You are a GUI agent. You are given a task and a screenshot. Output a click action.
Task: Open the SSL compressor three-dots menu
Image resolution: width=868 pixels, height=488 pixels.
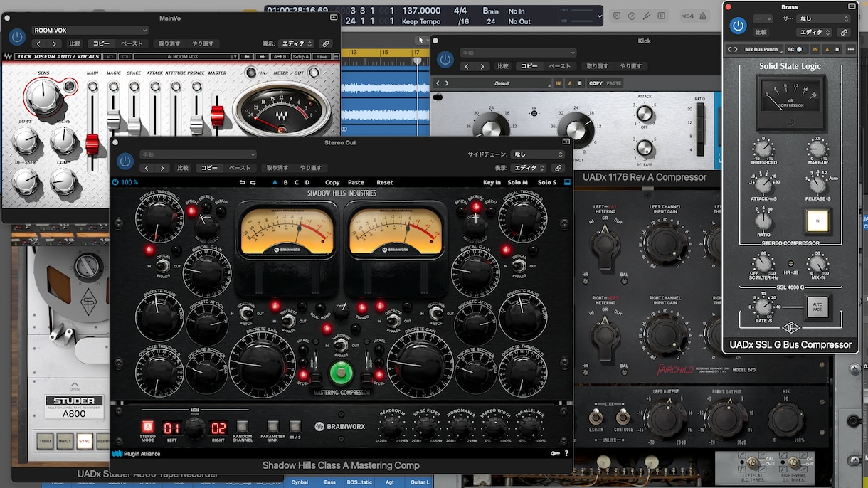[850, 49]
